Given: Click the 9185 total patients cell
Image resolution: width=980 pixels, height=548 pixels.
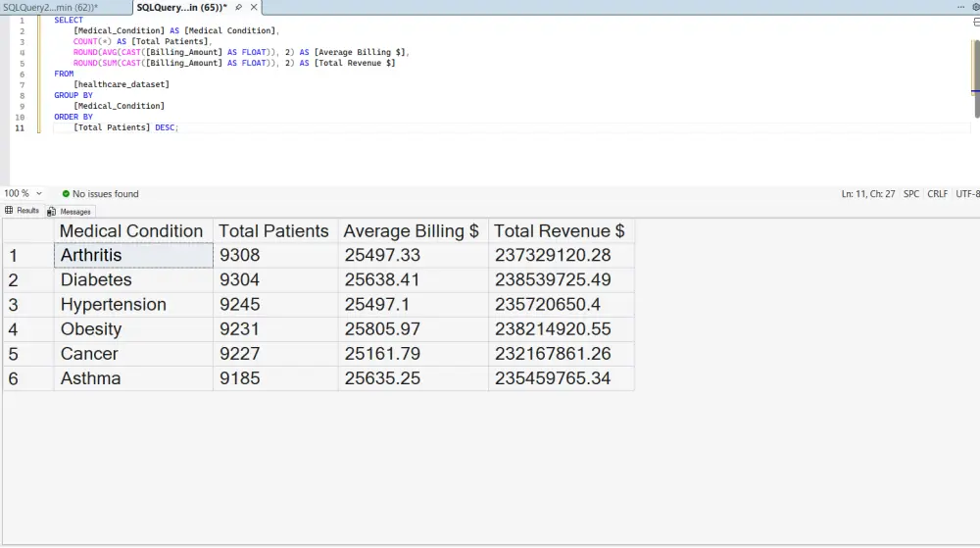Looking at the screenshot, I should (275, 378).
